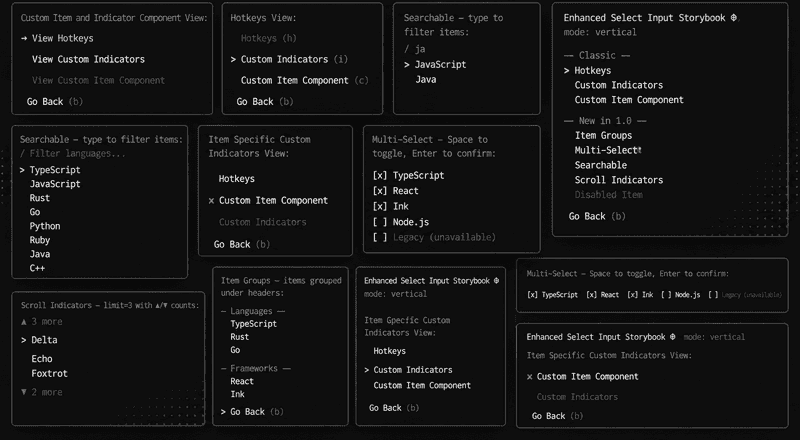Open Scroll Indicators under New in 1.0
The width and height of the screenshot is (800, 440).
point(619,180)
